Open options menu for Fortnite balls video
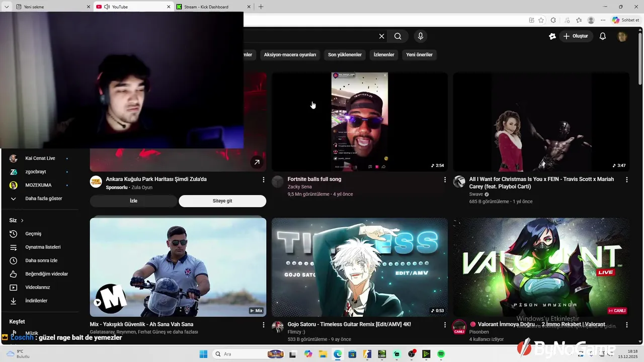644x362 pixels. point(445,179)
